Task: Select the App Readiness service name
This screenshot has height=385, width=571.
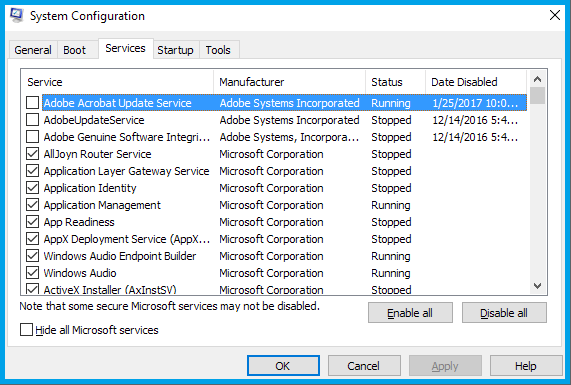Action: pyautogui.click(x=79, y=222)
